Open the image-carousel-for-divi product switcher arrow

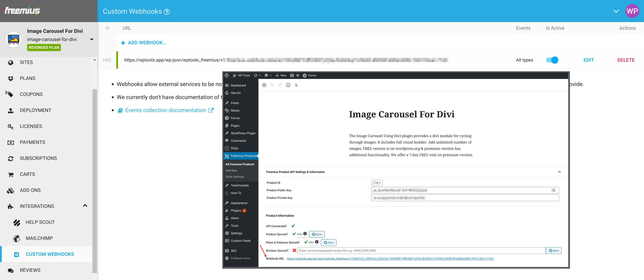click(92, 39)
